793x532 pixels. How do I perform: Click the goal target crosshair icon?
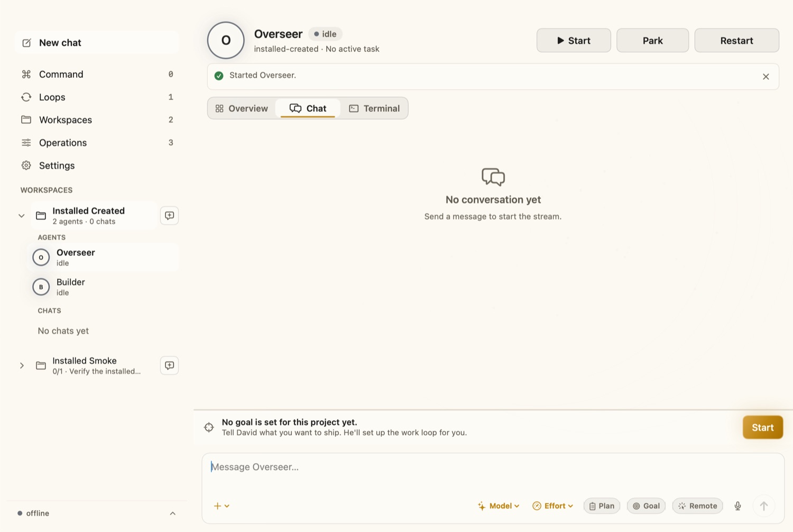[209, 427]
